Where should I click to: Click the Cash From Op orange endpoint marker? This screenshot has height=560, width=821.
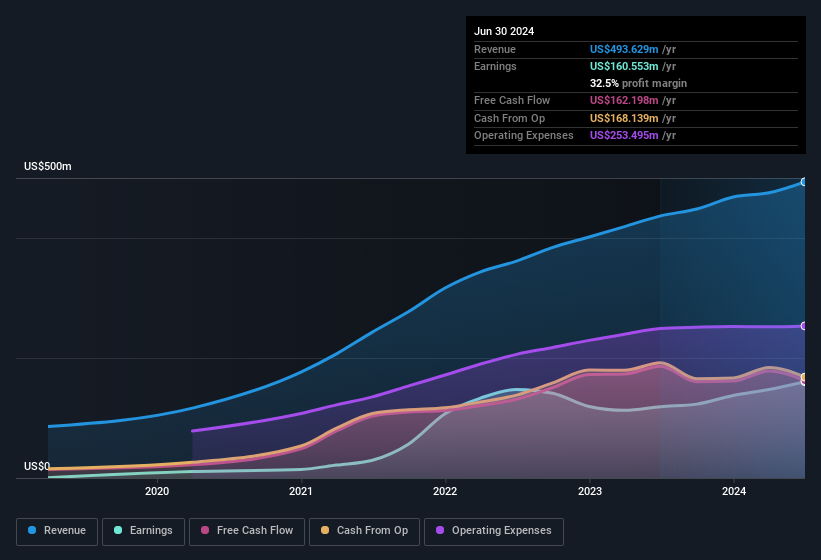click(x=804, y=377)
